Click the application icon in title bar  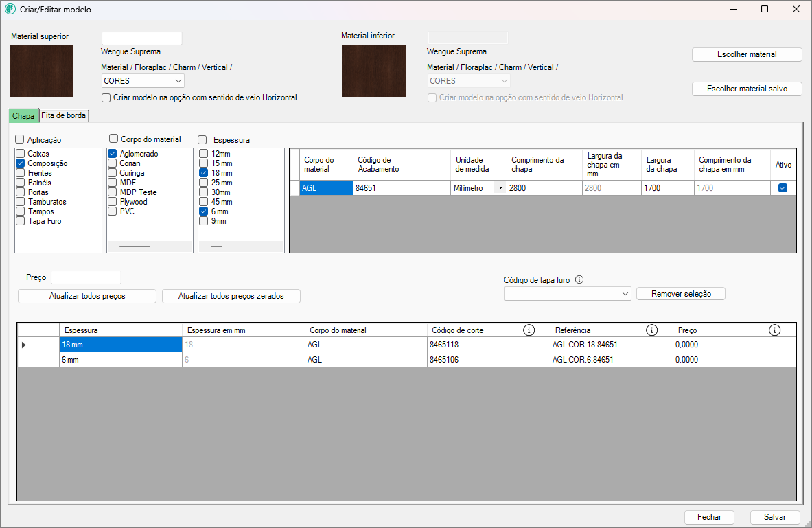10,10
